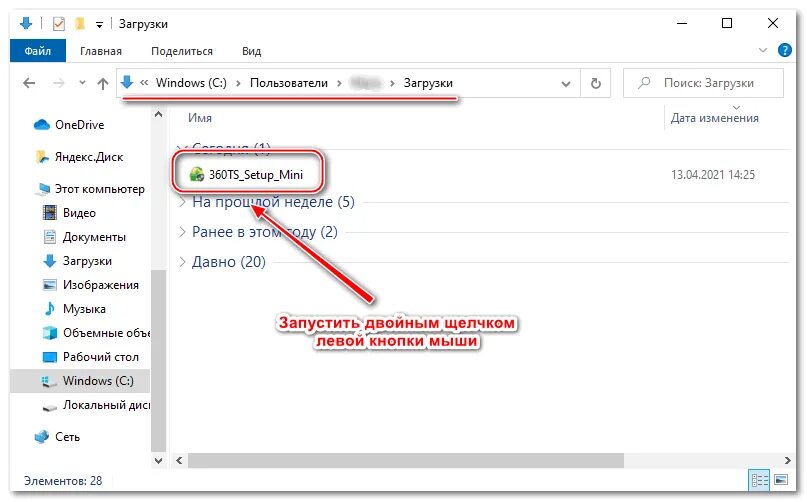Select Локальный диск in sidebar
This screenshot has width=807, height=502.
click(x=106, y=405)
